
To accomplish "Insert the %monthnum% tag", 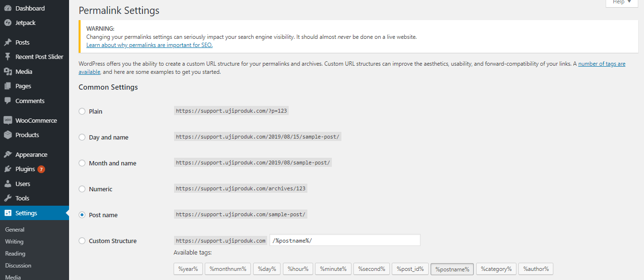I will [x=228, y=269].
